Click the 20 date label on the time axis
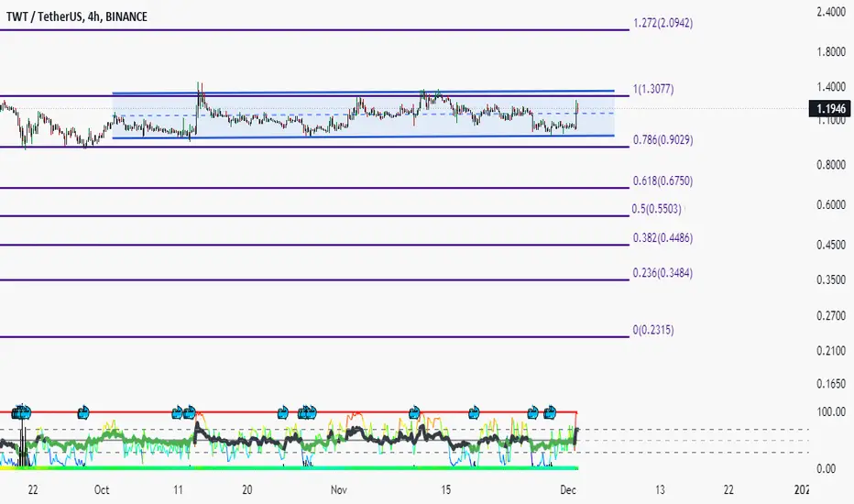 coord(247,490)
